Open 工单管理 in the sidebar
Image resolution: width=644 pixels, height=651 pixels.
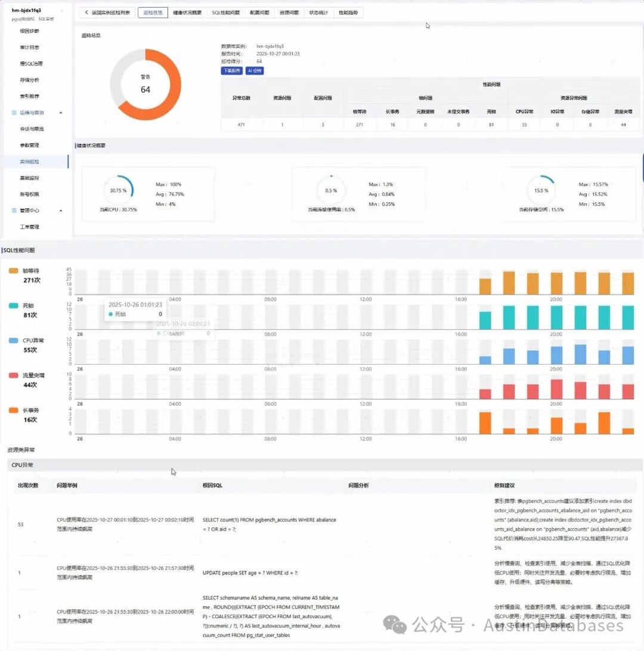point(29,227)
